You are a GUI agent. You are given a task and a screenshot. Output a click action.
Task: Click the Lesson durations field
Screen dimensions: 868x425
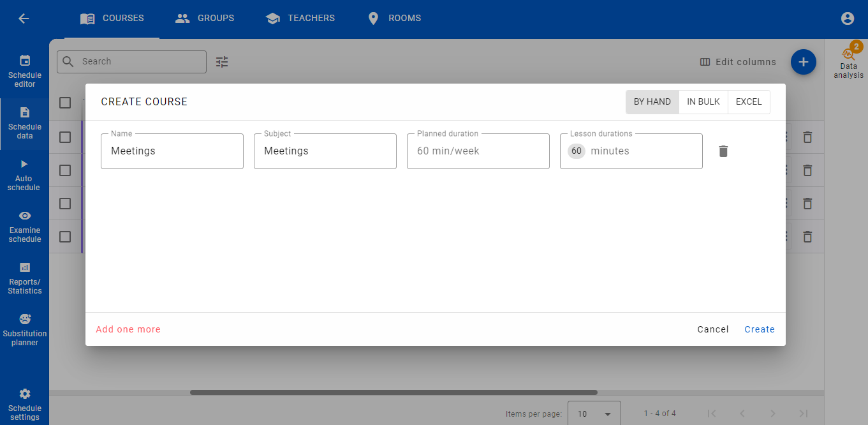pos(631,151)
